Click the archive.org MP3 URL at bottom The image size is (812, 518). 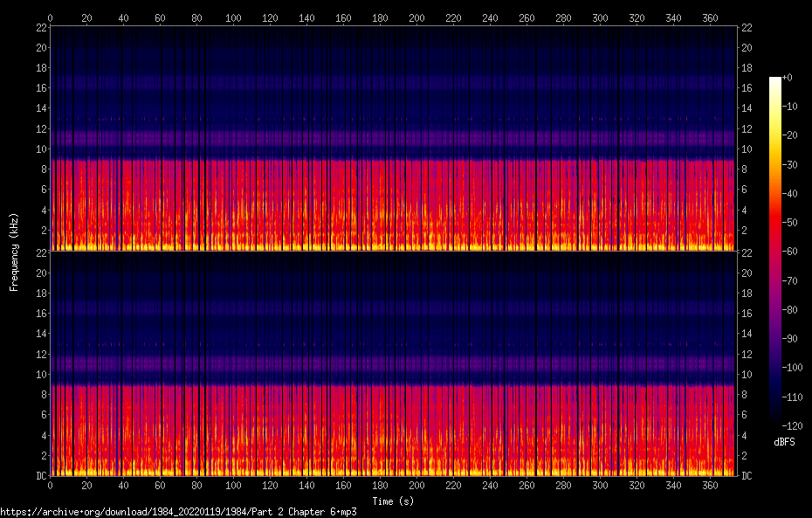pos(178,512)
